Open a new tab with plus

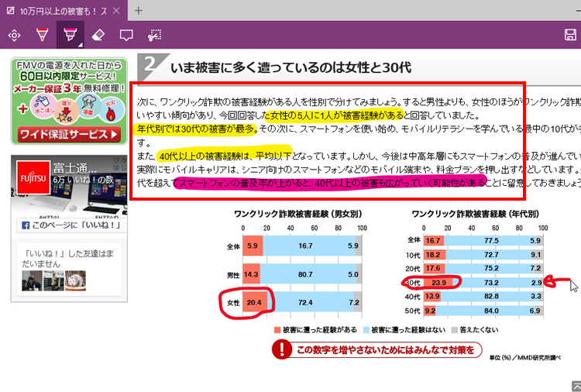(139, 10)
